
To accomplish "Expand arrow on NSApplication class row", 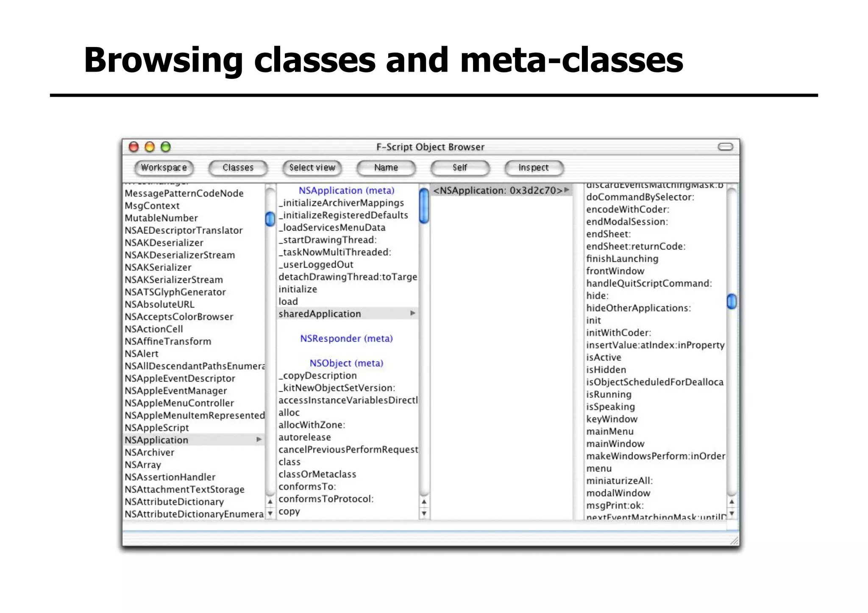I will tap(259, 440).
